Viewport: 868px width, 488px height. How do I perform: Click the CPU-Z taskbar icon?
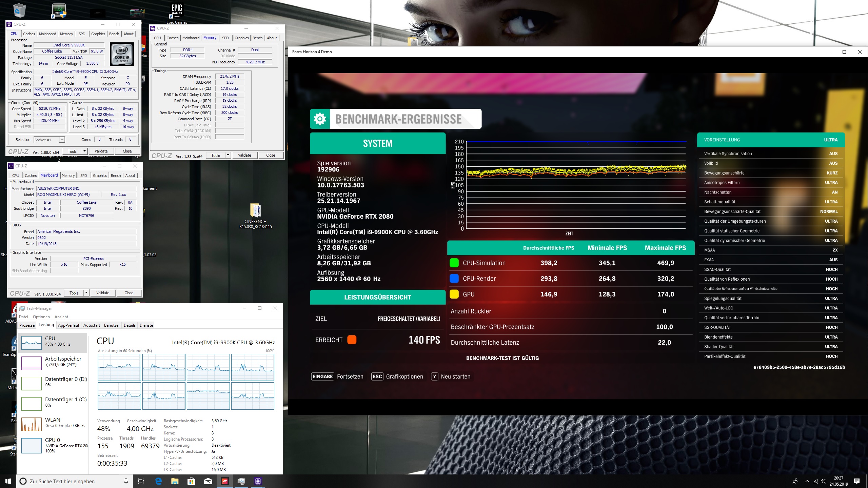tap(258, 481)
